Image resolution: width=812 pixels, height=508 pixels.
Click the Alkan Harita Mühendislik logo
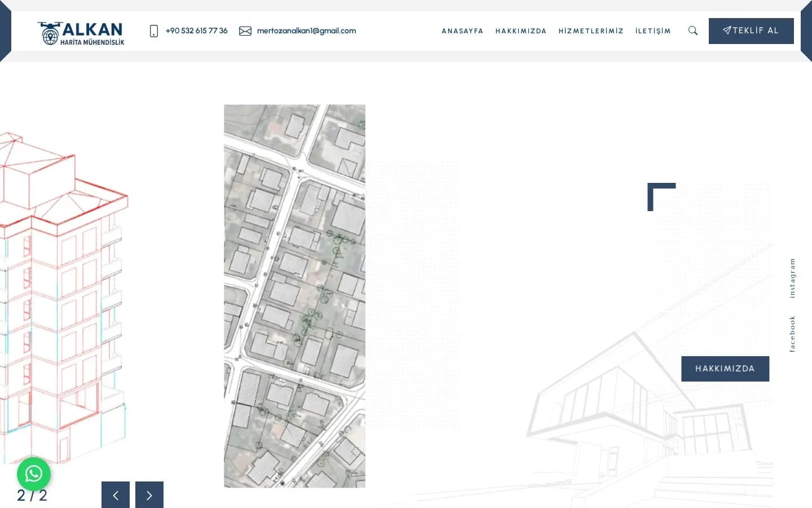81,33
